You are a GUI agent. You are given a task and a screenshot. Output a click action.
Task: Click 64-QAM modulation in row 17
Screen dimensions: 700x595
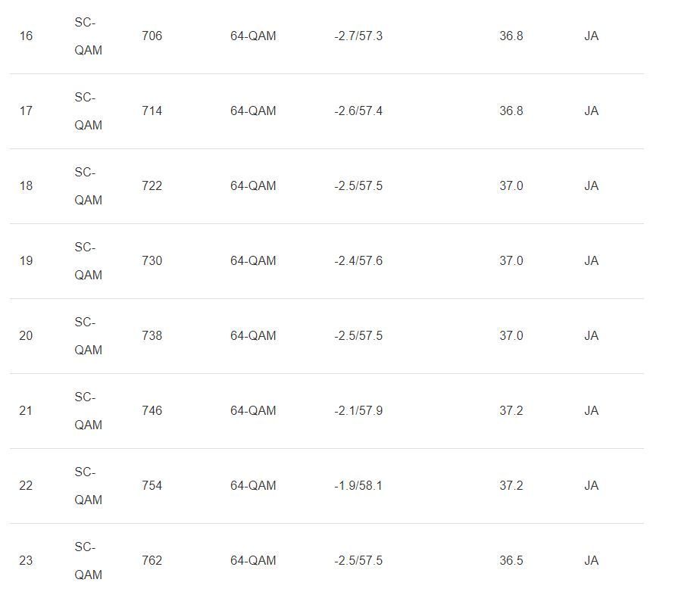click(253, 111)
